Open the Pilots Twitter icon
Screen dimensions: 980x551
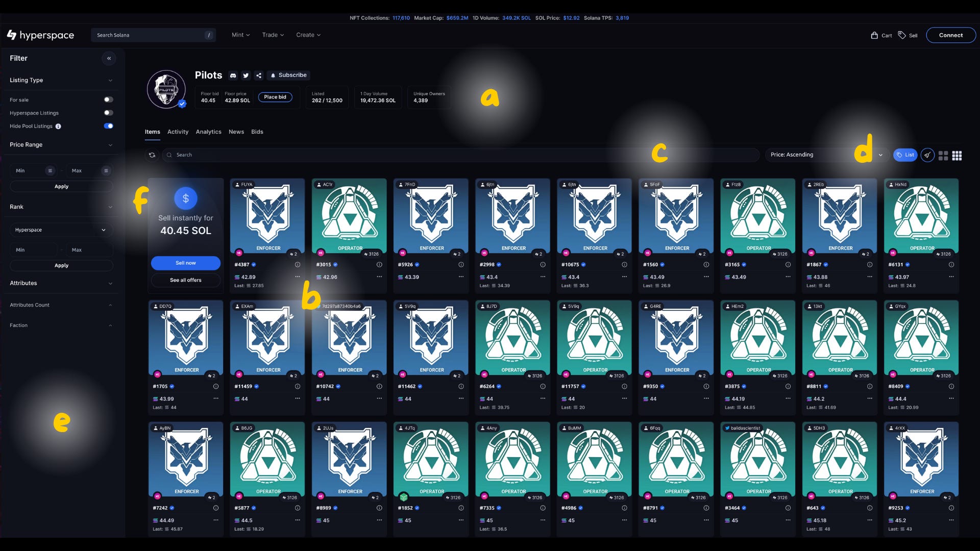point(246,76)
